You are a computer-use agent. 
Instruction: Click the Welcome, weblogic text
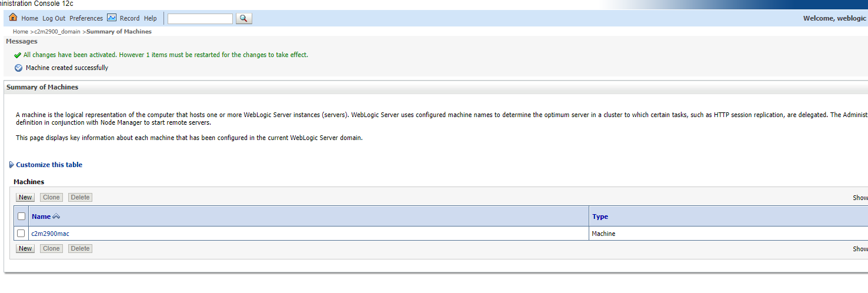pos(834,18)
